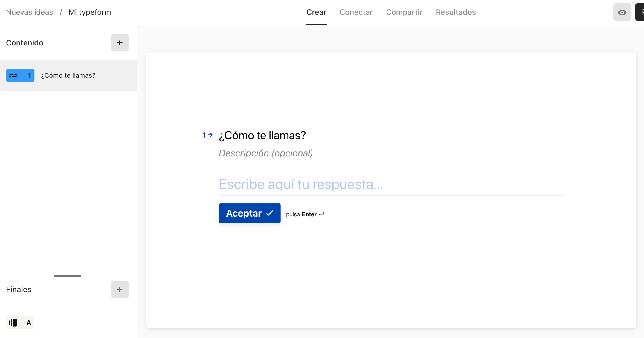This screenshot has width=644, height=338.
Task: Open form preview with the eye icon
Action: tap(622, 12)
